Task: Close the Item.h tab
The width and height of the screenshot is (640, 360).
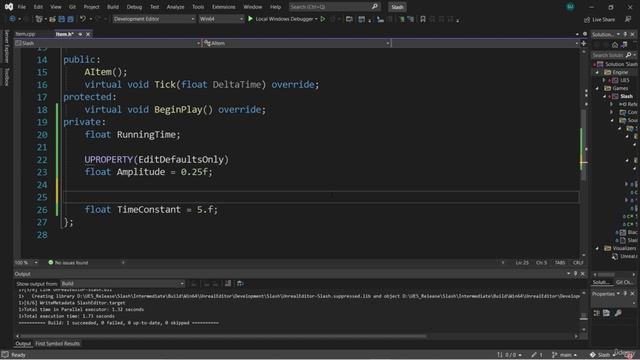Action: click(88, 34)
